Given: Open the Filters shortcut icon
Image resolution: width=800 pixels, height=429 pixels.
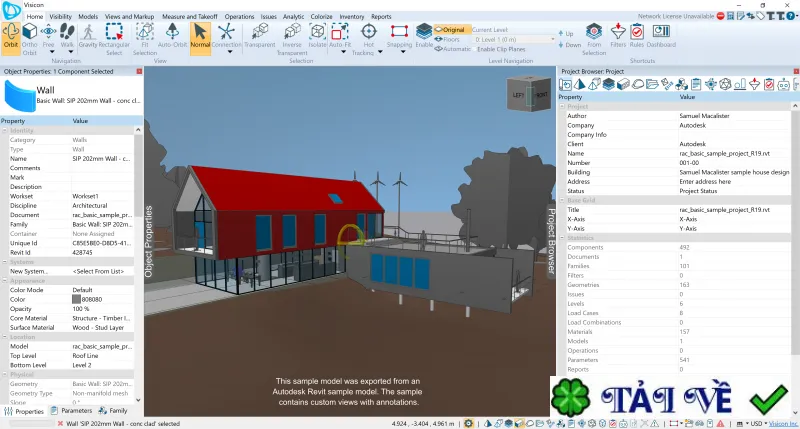Looking at the screenshot, I should pyautogui.click(x=618, y=36).
